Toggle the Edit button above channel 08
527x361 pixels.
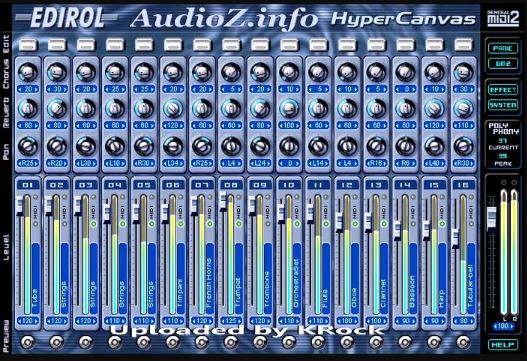(231, 44)
